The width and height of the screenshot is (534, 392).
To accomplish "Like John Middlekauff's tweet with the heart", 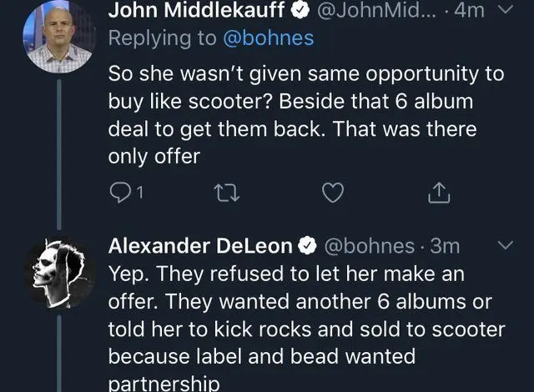I will pyautogui.click(x=333, y=193).
